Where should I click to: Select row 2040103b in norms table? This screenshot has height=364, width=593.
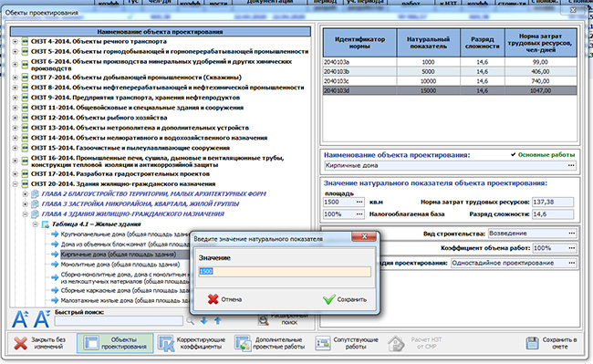[x=450, y=71]
